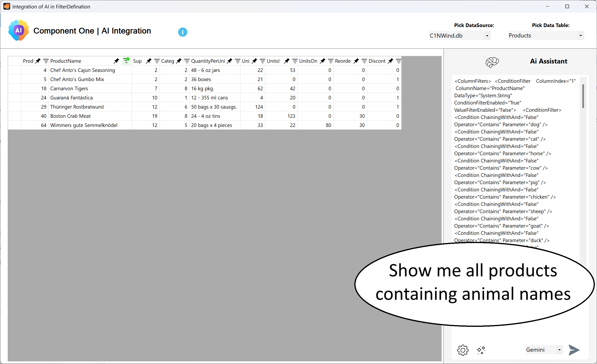Click quantity cell 36 boxes
The height and width of the screenshot is (364, 597).
click(215, 79)
